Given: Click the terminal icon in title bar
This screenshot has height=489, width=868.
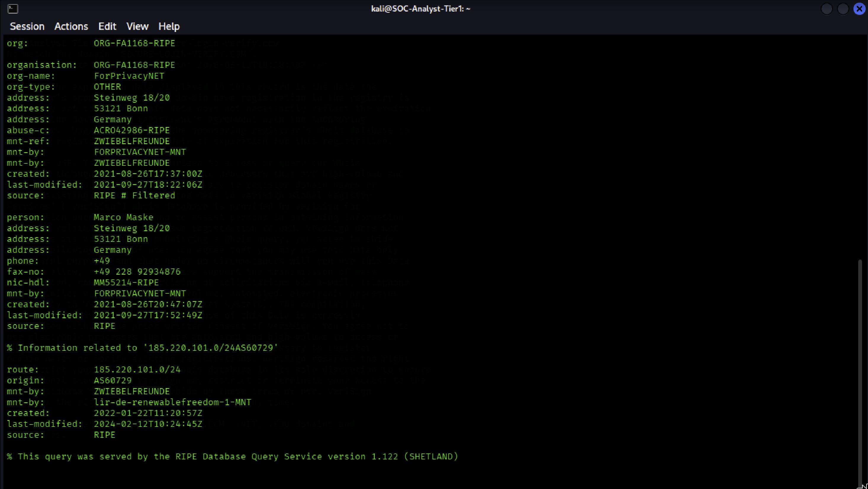Looking at the screenshot, I should point(13,9).
